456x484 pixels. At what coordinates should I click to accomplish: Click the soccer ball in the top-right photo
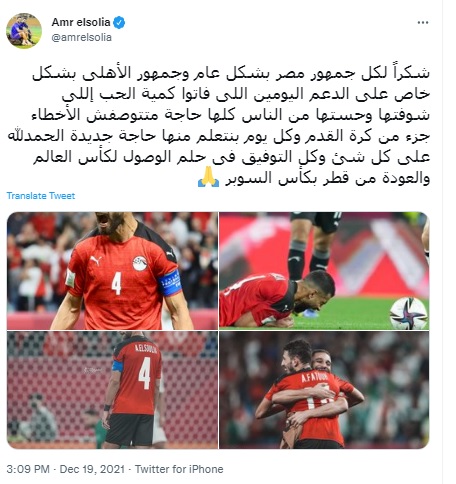coord(408,313)
